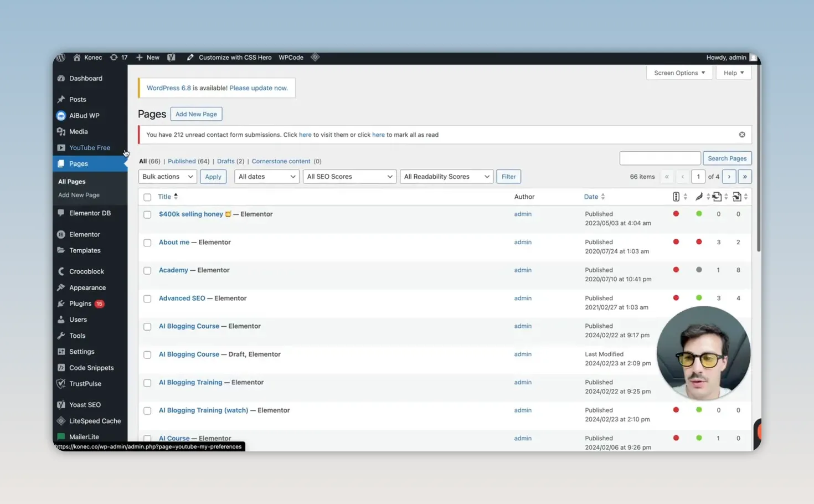814x504 pixels.
Task: Open Media library via its sidebar icon
Action: (61, 132)
